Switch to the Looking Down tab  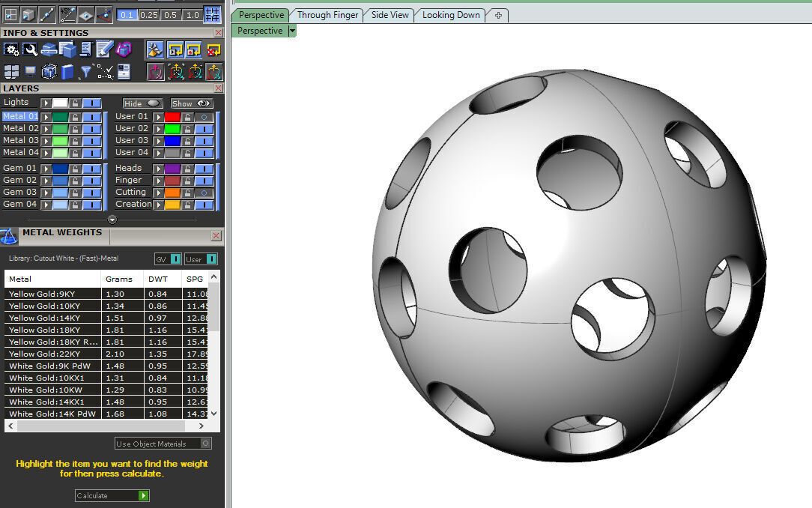pyautogui.click(x=451, y=15)
